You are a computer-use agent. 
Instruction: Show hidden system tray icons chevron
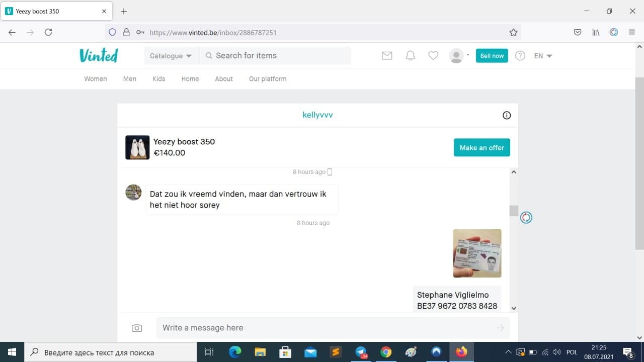coord(508,352)
